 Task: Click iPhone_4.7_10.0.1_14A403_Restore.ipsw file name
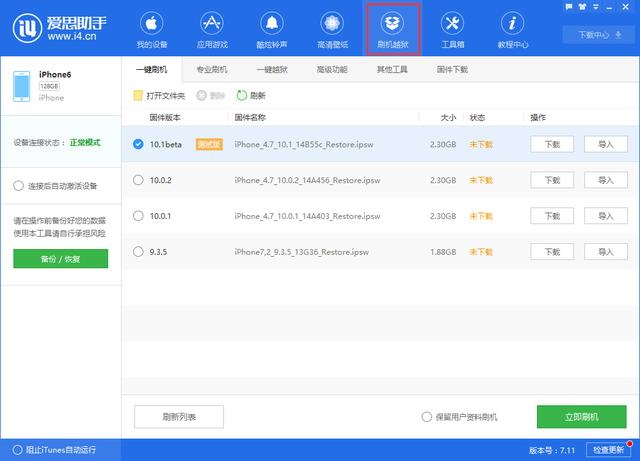coord(307,216)
